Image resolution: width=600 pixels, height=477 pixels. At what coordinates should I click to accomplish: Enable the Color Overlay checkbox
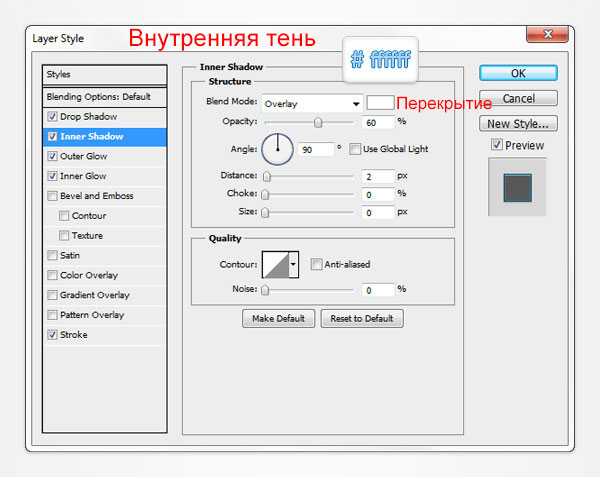pyautogui.click(x=52, y=275)
